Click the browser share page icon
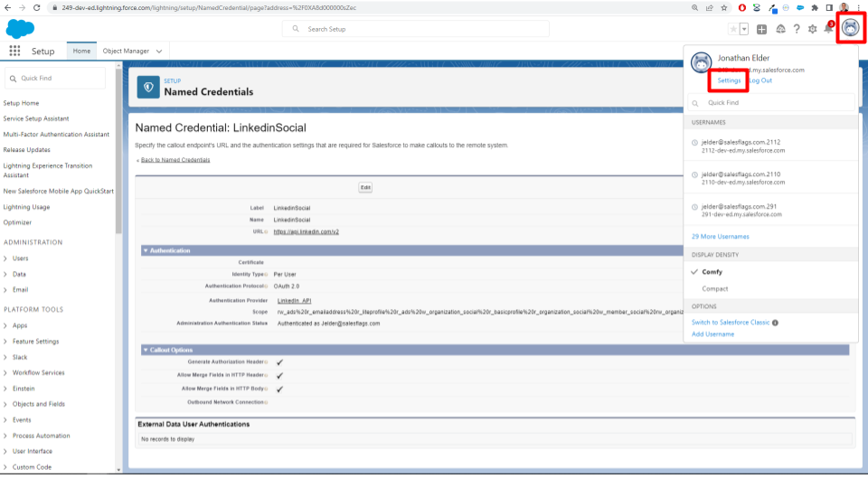The image size is (868, 488). pyautogui.click(x=710, y=8)
